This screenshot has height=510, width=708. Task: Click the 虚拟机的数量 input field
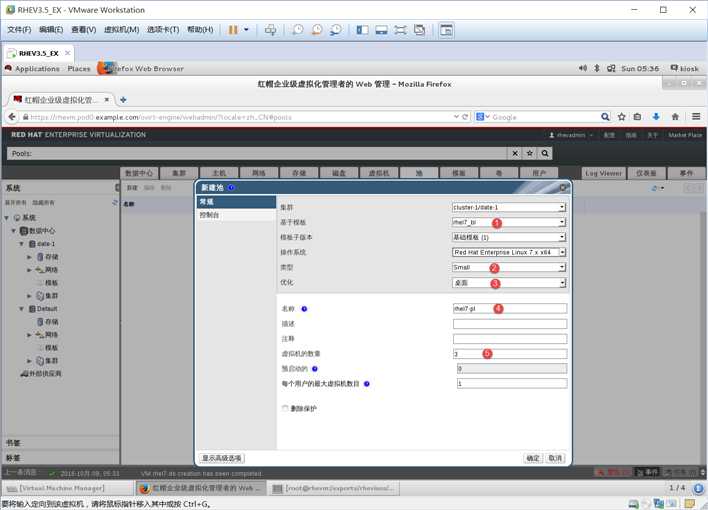(510, 354)
